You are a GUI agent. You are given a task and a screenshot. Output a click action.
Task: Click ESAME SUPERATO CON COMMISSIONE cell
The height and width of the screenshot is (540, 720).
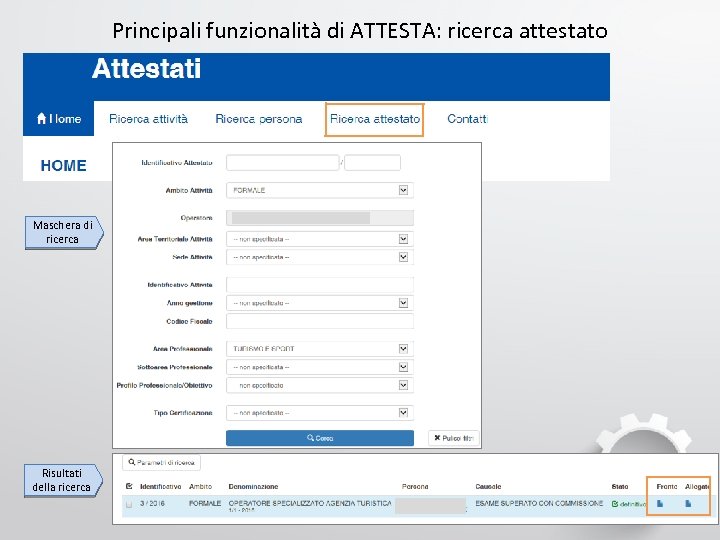tap(539, 503)
